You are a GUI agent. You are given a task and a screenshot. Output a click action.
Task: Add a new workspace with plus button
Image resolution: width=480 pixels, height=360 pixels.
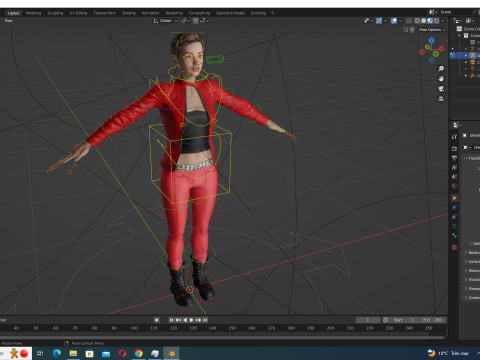click(272, 13)
